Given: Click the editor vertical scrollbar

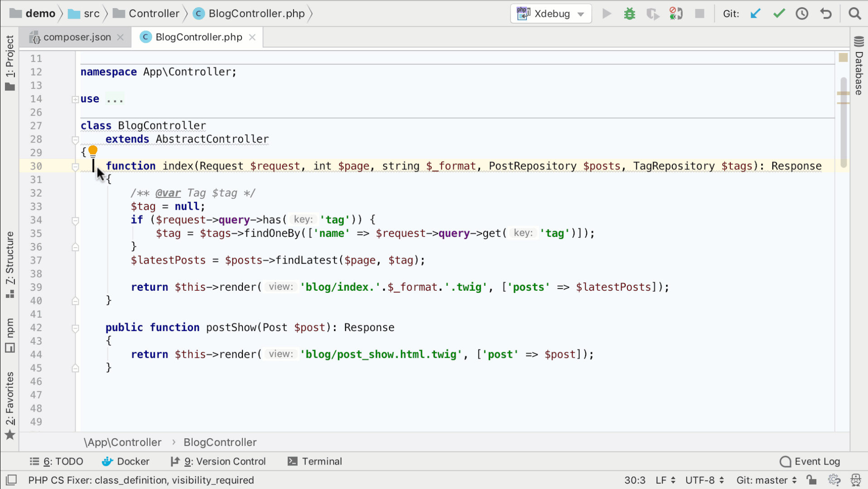Looking at the screenshot, I should click(x=843, y=122).
